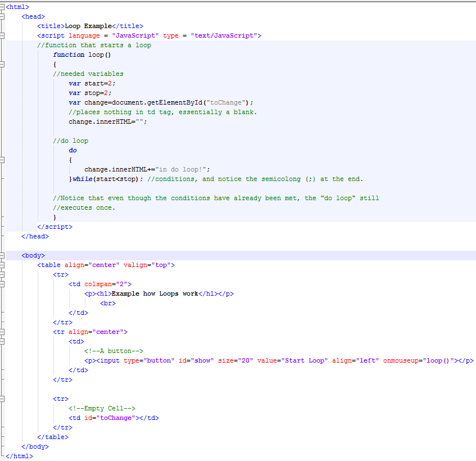Viewport: 476px width, 461px height.
Task: Click the id="show" attribute
Action: coord(196,361)
